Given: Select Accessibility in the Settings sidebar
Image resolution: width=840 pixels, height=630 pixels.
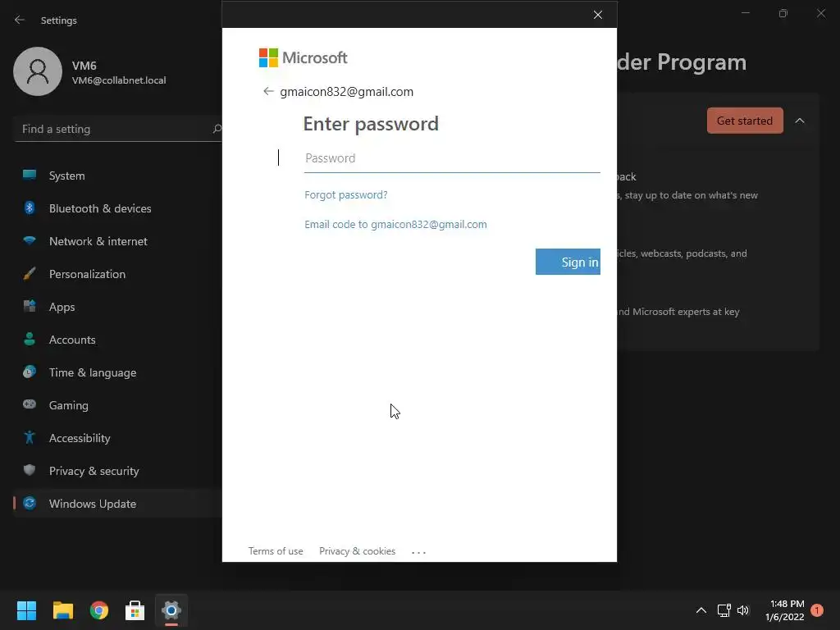Looking at the screenshot, I should click(117, 438).
